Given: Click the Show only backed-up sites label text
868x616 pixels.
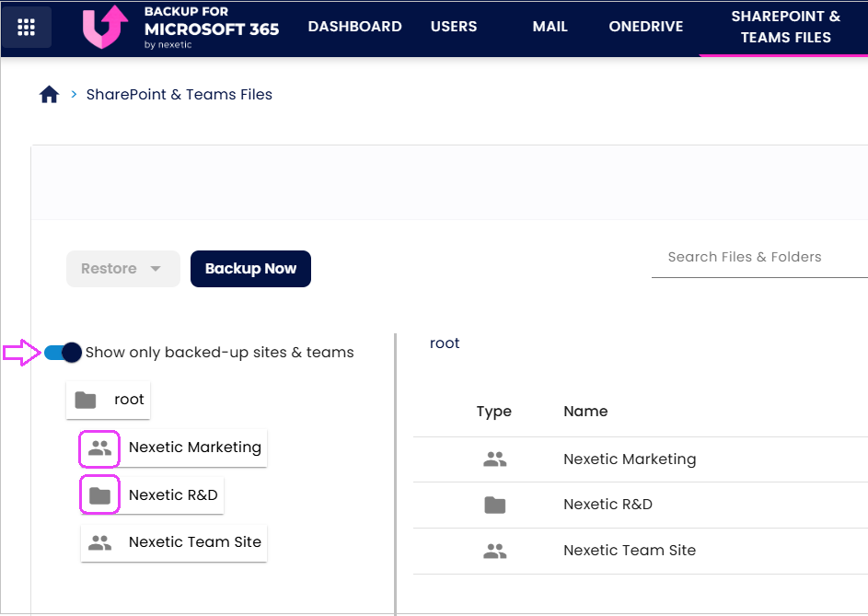Looking at the screenshot, I should tap(219, 353).
